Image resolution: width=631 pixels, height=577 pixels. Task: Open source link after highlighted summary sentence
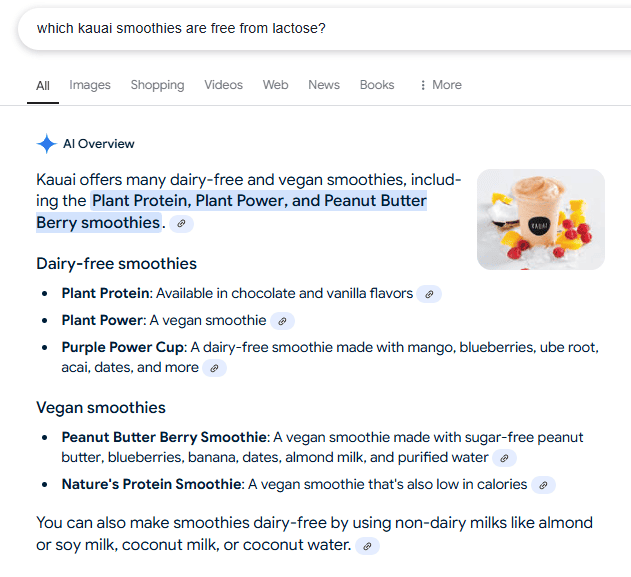pyautogui.click(x=181, y=224)
